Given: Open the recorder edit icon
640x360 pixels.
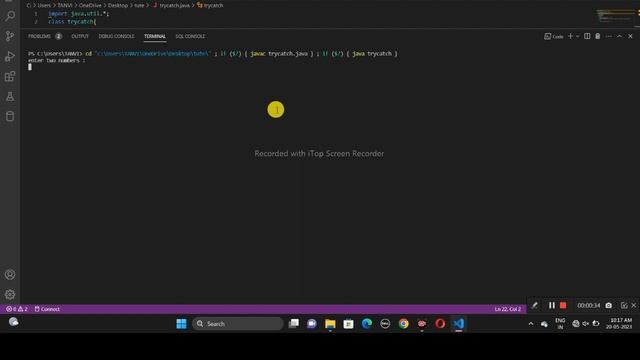Looking at the screenshot, I should 624,305.
